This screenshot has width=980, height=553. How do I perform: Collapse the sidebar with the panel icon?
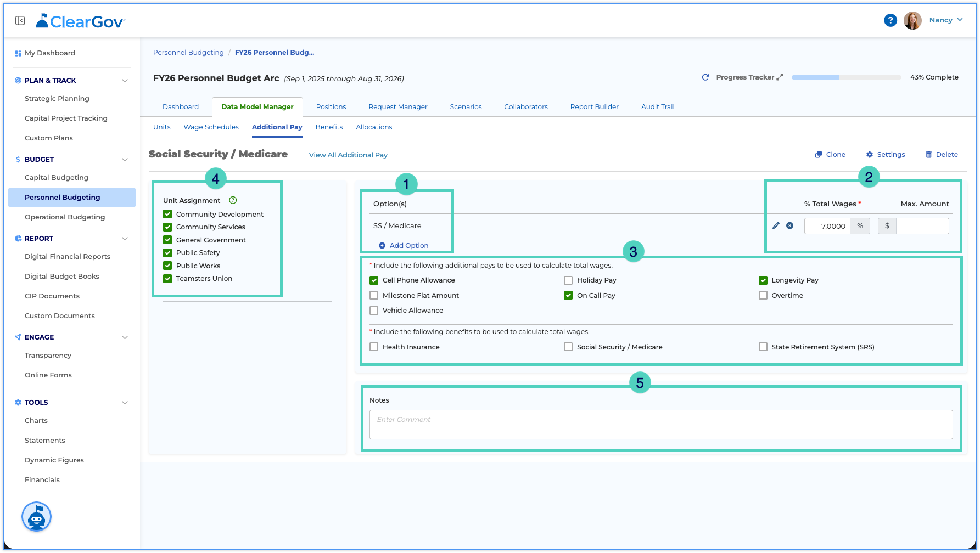click(20, 21)
